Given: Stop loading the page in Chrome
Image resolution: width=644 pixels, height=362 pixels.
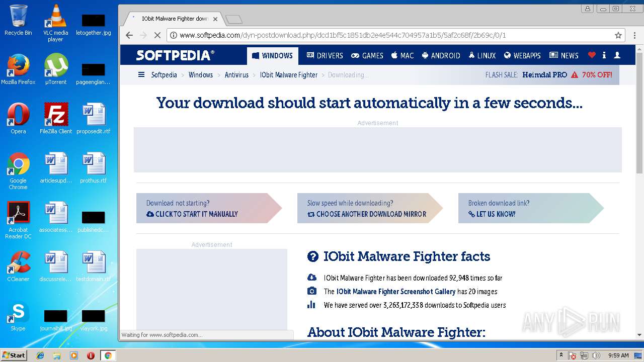Looking at the screenshot, I should [157, 35].
